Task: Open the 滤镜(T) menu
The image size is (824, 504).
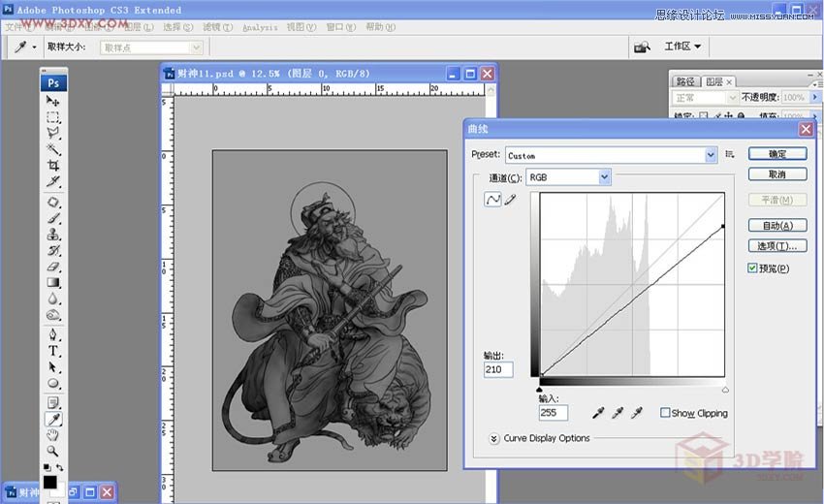Action: point(217,27)
